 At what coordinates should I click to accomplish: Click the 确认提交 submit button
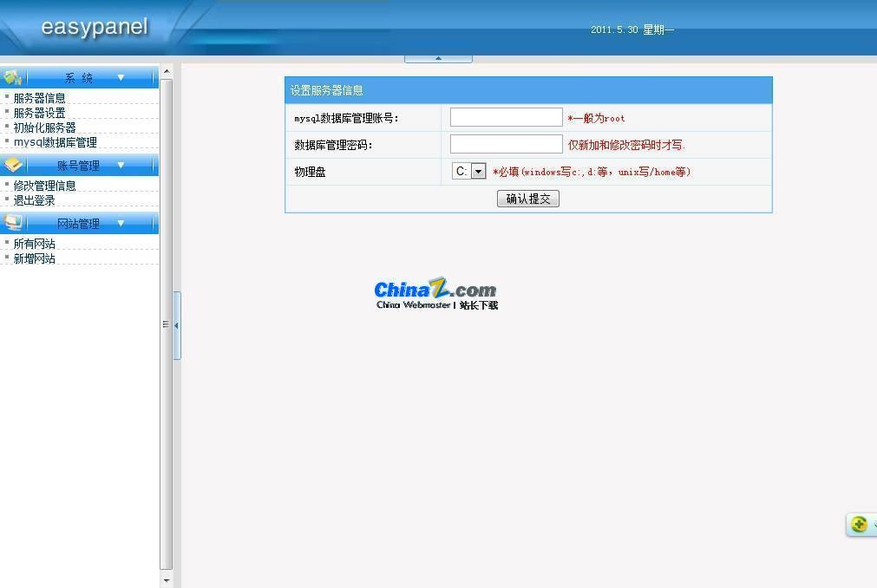528,199
